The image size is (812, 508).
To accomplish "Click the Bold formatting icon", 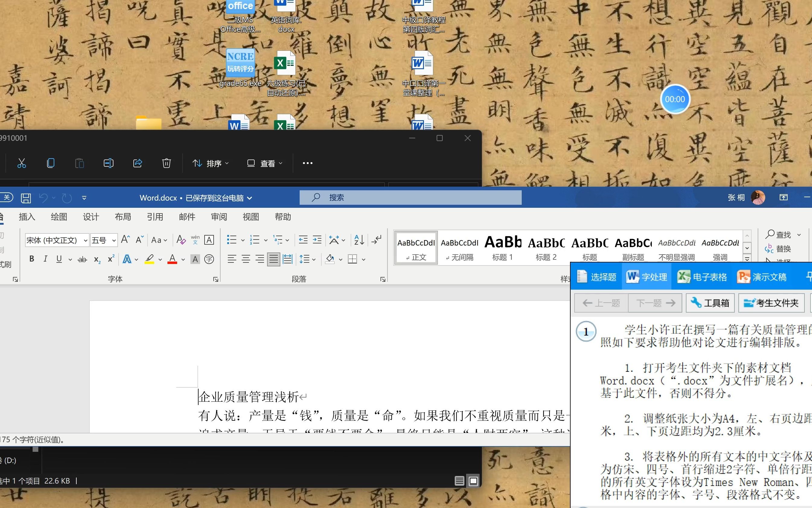I will click(x=31, y=259).
